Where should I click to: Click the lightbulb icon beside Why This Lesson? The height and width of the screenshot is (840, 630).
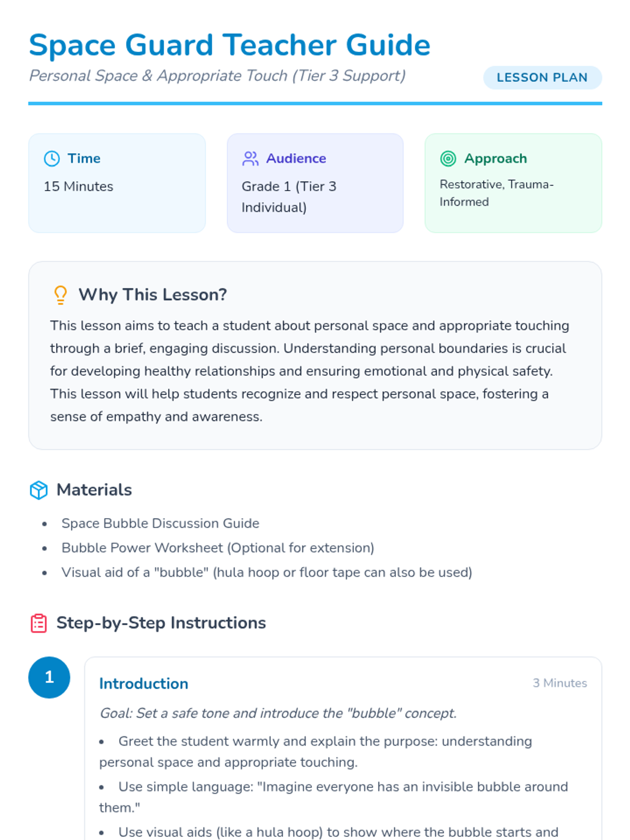coord(61,295)
